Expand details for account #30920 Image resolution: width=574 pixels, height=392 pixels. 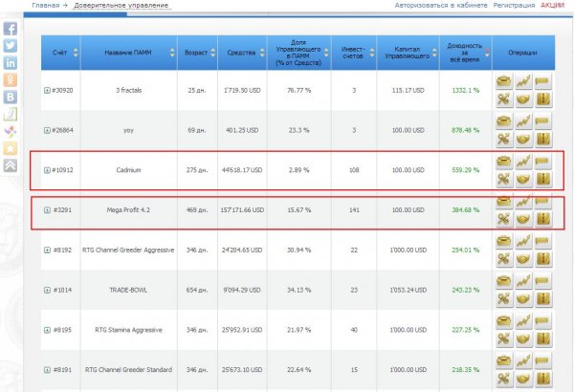click(x=47, y=91)
